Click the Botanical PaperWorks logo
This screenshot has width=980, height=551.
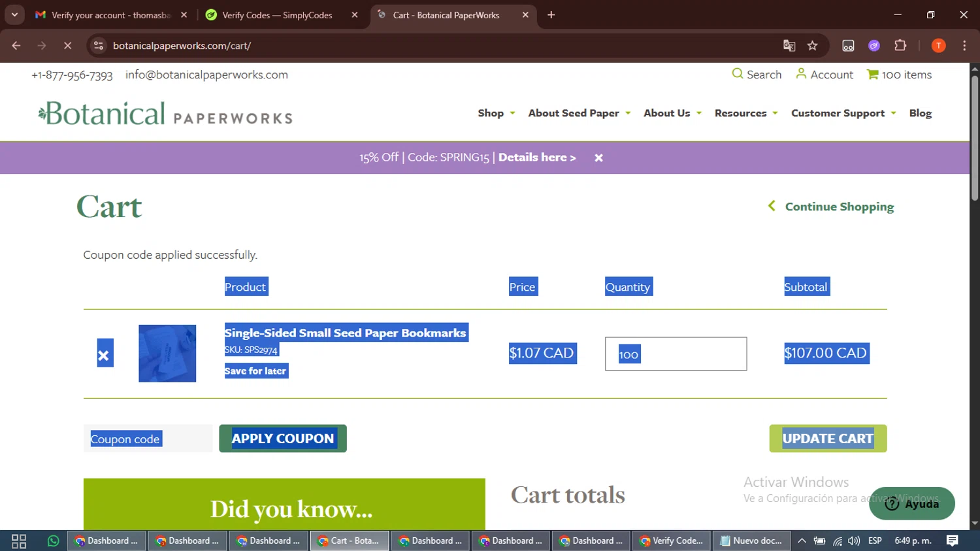point(165,114)
